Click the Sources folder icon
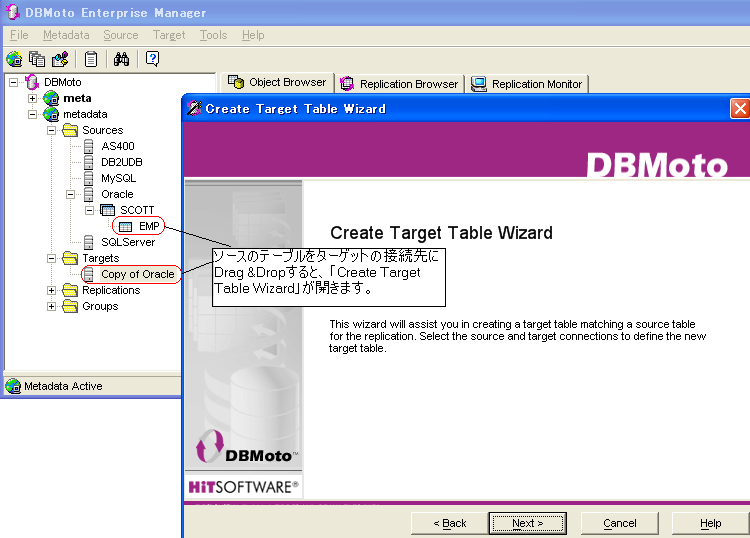This screenshot has width=750, height=538. pos(70,130)
